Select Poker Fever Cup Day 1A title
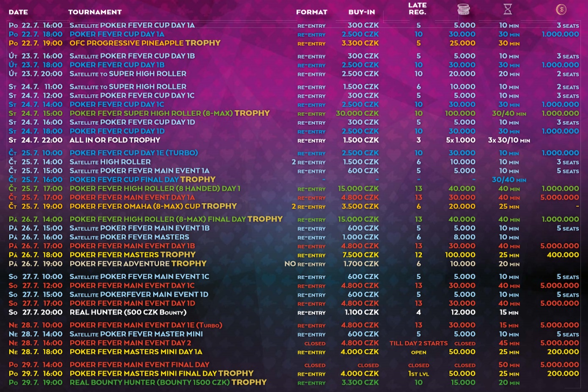This screenshot has width=588, height=392. [x=117, y=34]
